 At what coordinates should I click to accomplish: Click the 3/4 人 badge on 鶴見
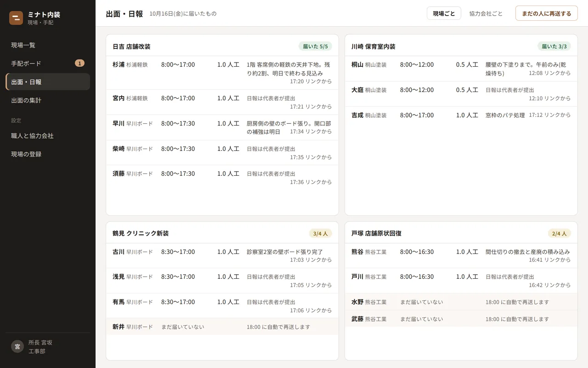(x=320, y=233)
